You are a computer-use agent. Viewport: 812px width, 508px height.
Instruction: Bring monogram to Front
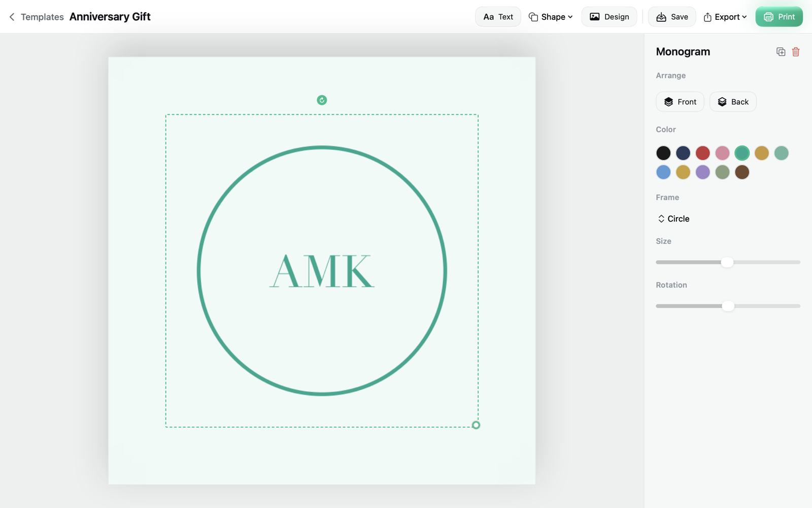(680, 102)
